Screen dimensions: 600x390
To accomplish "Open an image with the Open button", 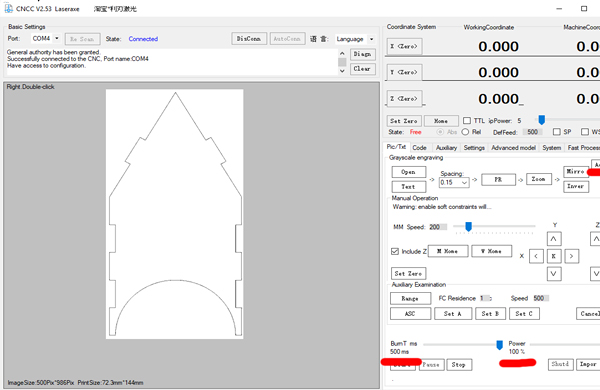I will click(x=409, y=172).
